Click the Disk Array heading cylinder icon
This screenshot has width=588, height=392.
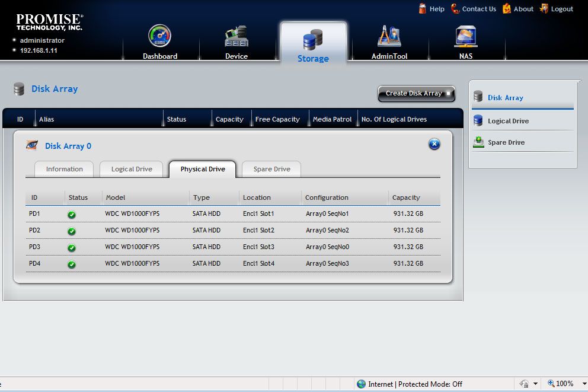tap(19, 89)
